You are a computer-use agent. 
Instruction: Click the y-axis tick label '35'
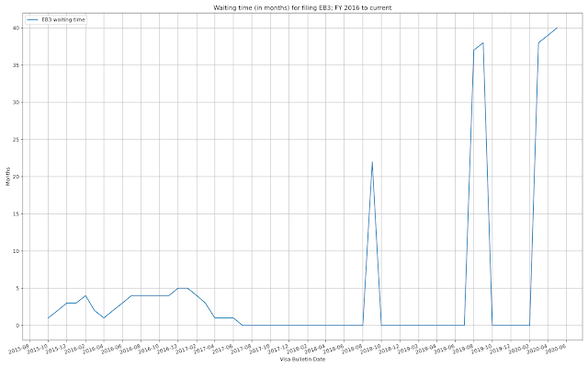17,65
